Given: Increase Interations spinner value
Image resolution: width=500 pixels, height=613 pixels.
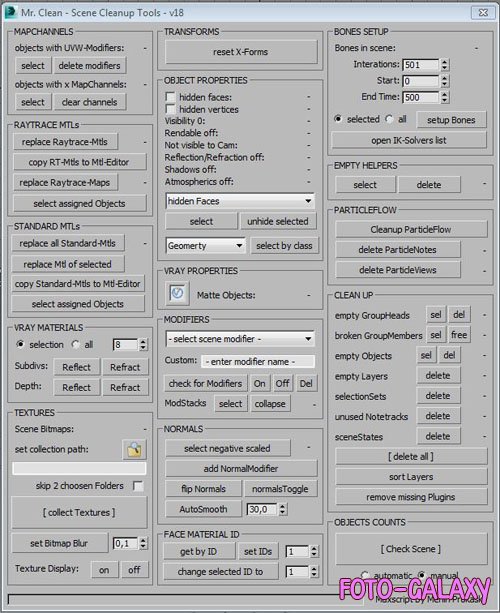Looking at the screenshot, I should (x=444, y=62).
